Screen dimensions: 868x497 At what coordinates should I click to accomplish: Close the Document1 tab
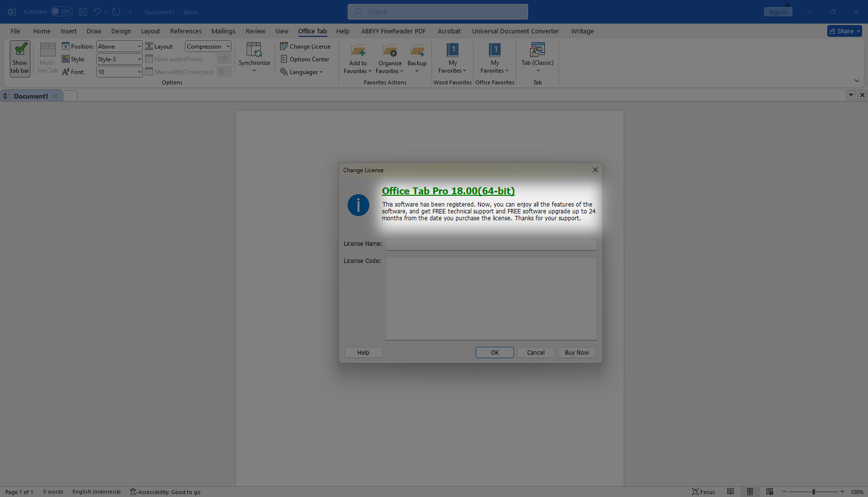click(x=55, y=96)
